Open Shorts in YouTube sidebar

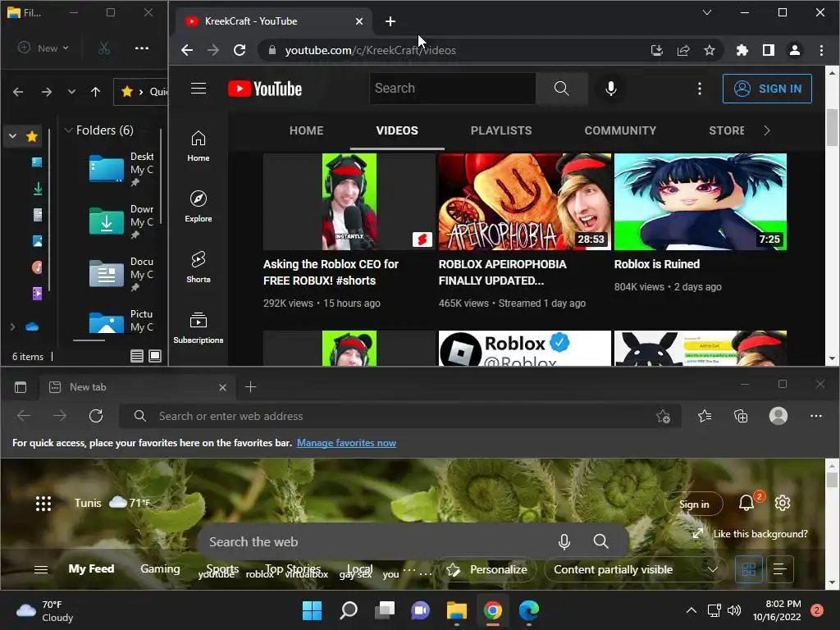[199, 267]
